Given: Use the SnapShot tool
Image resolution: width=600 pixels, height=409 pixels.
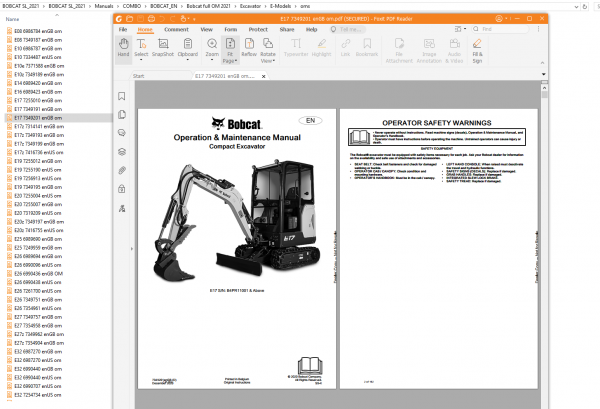Looking at the screenshot, I should [163, 48].
